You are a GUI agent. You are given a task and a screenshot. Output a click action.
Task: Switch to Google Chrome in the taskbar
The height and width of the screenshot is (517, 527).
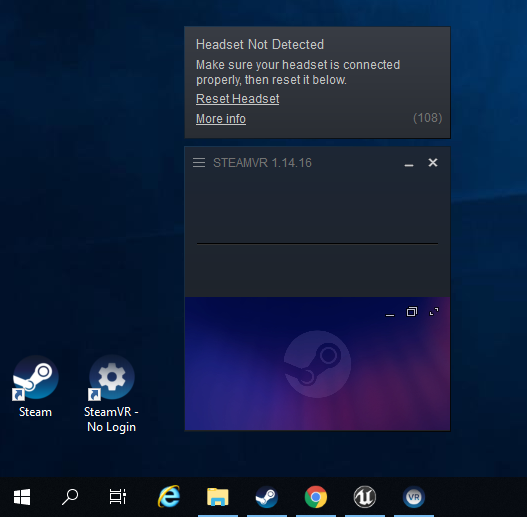click(x=316, y=497)
